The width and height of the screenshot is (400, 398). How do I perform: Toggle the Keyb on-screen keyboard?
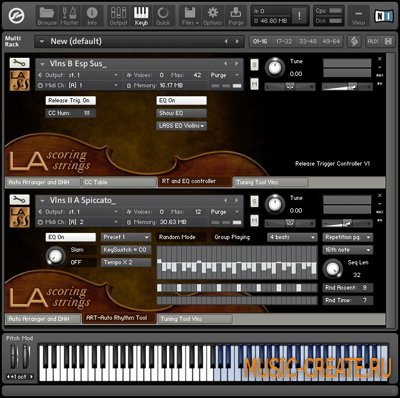(x=141, y=16)
